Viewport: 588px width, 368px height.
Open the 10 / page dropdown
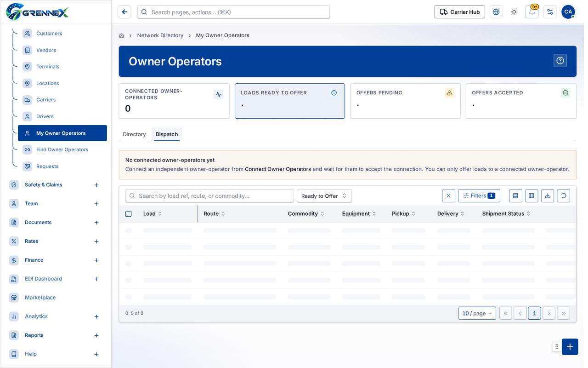(477, 313)
